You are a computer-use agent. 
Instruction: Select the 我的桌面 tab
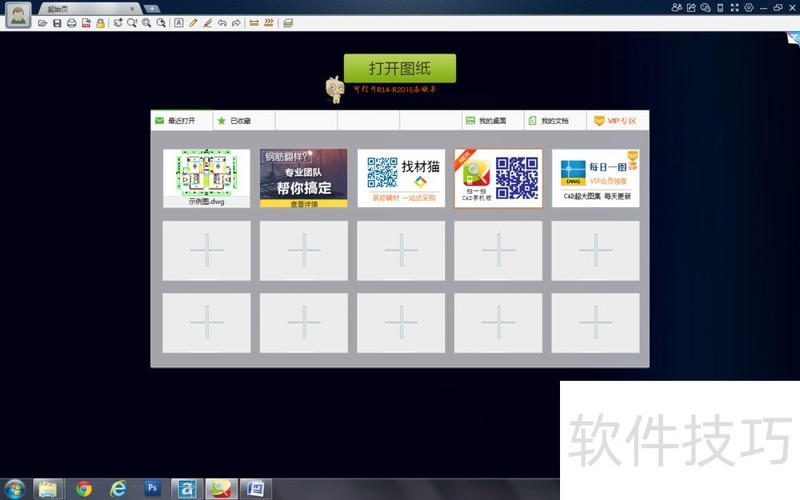coord(493,120)
